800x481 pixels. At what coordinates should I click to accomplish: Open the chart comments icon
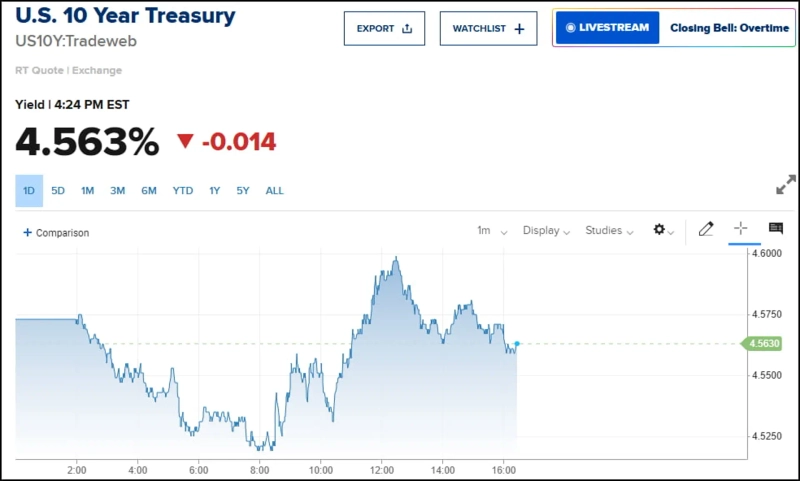coord(775,229)
